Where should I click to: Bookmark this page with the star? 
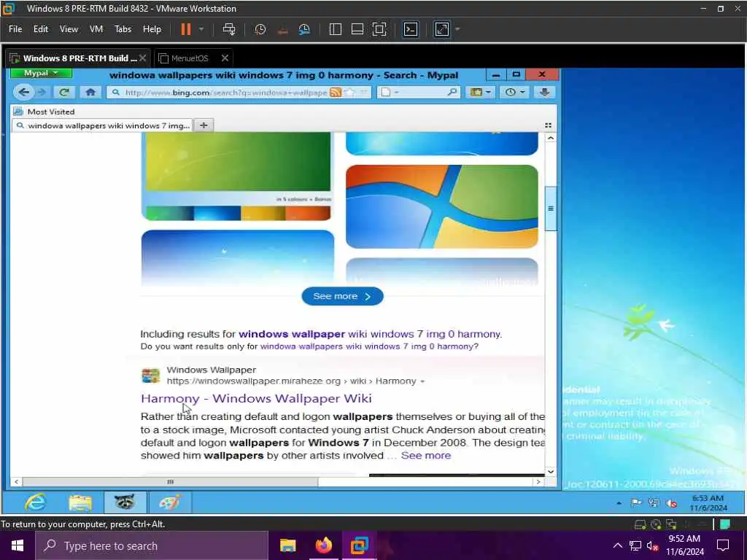tap(350, 93)
